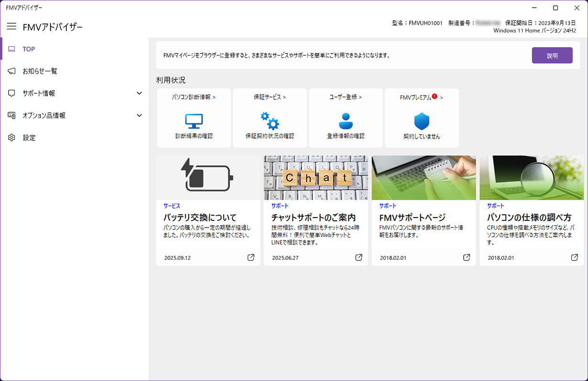Expand the サポート情報 chevron
Viewport: 588px width, 381px height.
pyautogui.click(x=139, y=93)
